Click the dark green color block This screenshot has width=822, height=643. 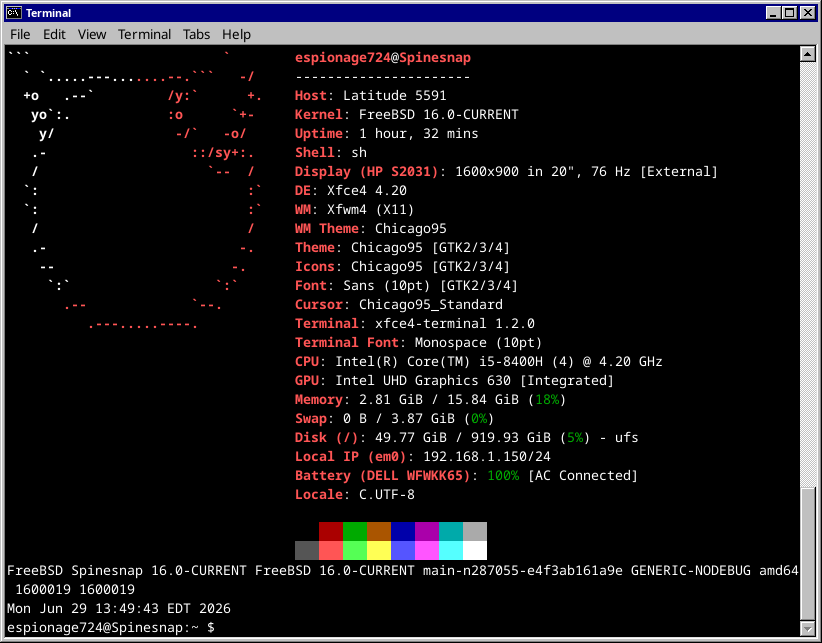(x=355, y=531)
